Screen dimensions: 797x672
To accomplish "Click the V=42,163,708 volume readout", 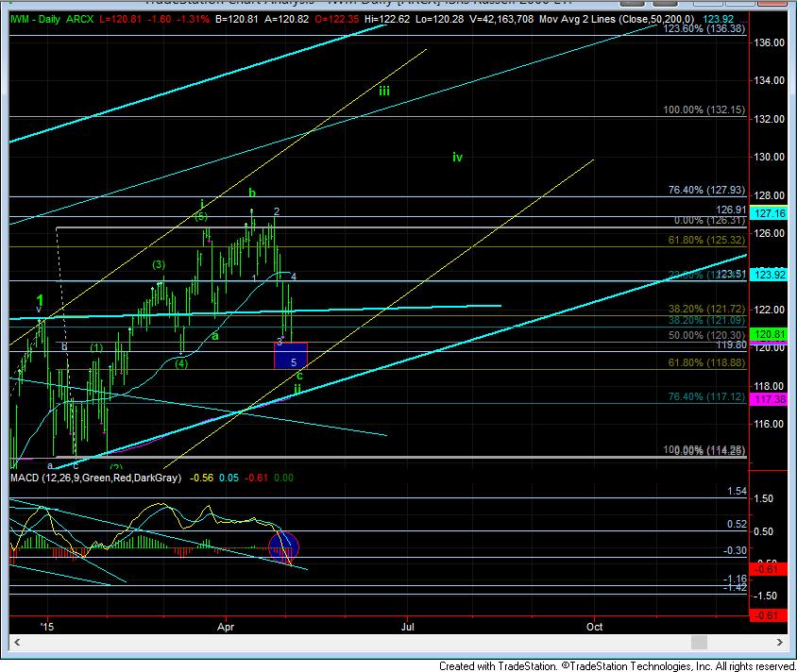I will coord(500,19).
